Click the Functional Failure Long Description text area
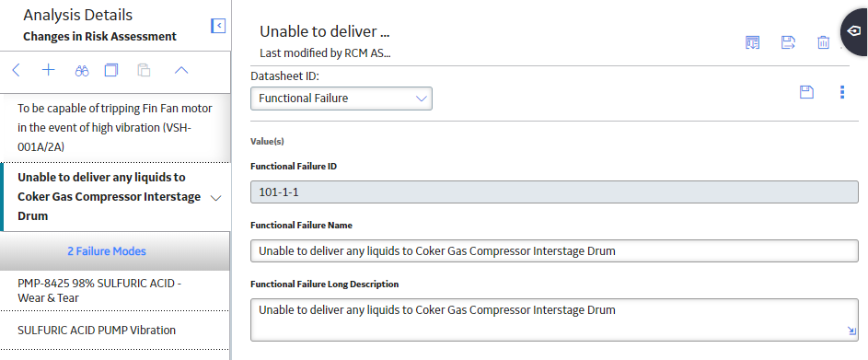The width and height of the screenshot is (868, 360). [x=554, y=319]
